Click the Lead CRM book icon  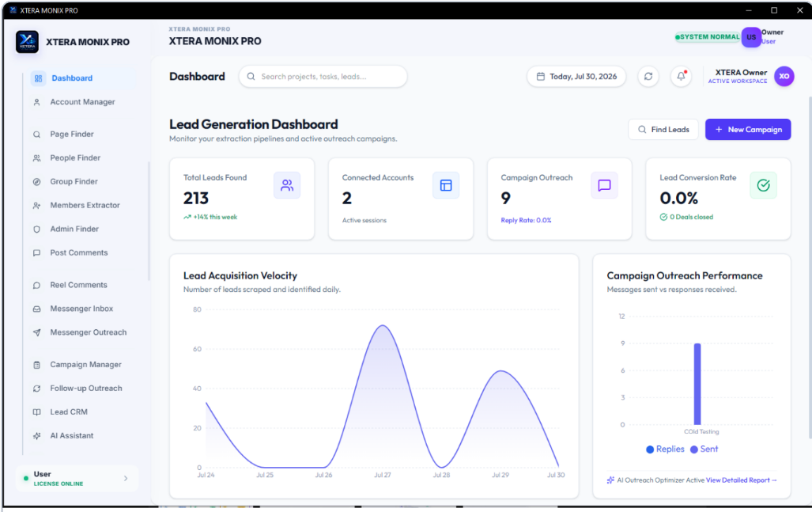pyautogui.click(x=37, y=412)
